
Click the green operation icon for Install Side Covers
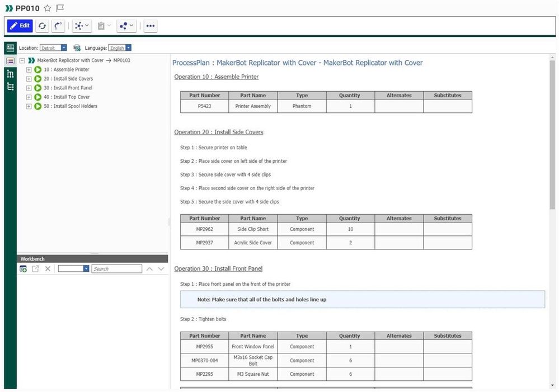(x=38, y=79)
